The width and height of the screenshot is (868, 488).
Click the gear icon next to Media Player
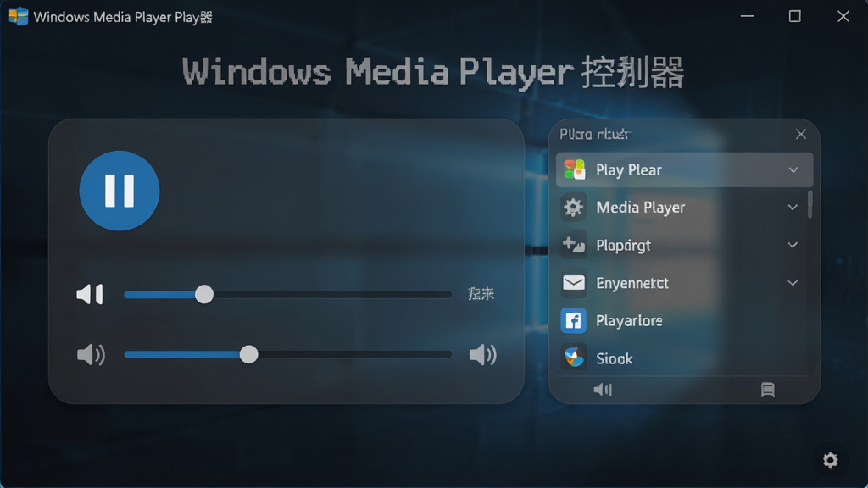coord(574,208)
